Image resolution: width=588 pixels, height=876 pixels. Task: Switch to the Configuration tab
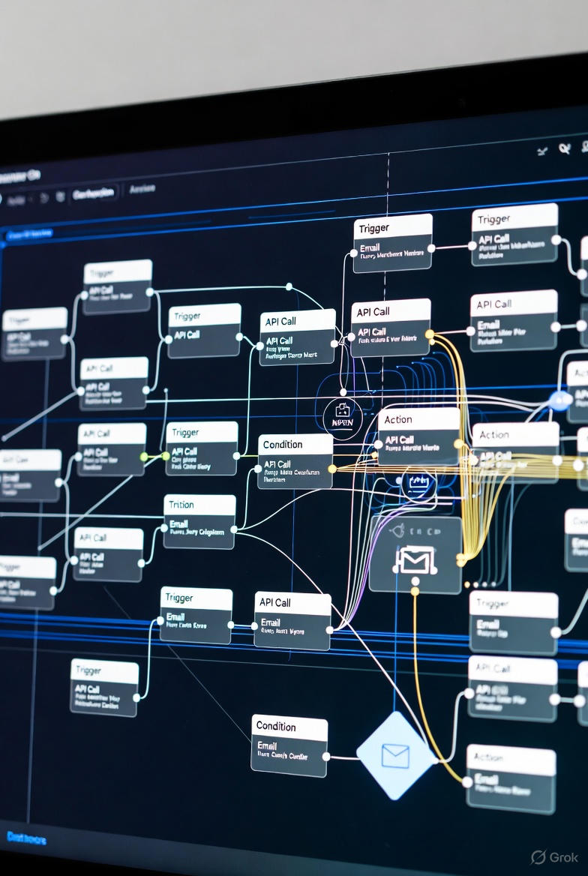click(x=94, y=193)
